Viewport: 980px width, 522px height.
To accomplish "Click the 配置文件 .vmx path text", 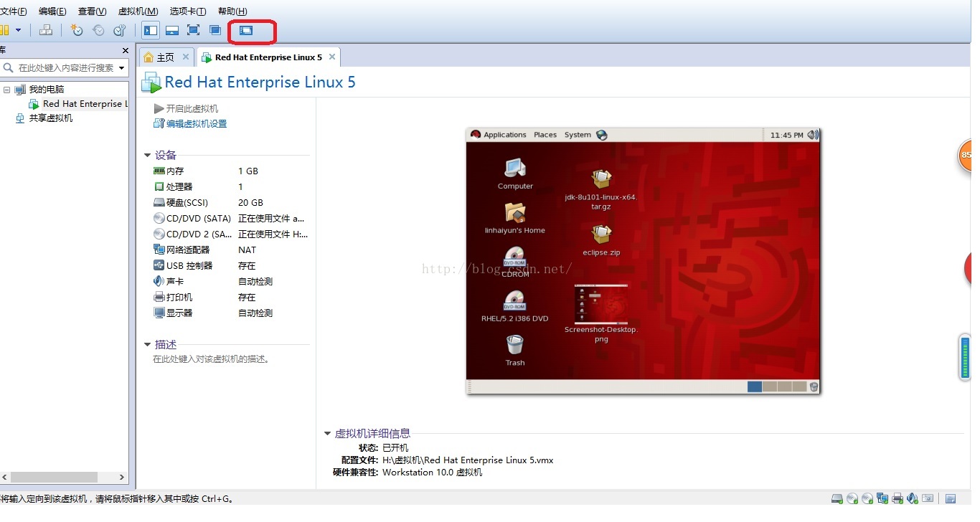I will click(468, 460).
